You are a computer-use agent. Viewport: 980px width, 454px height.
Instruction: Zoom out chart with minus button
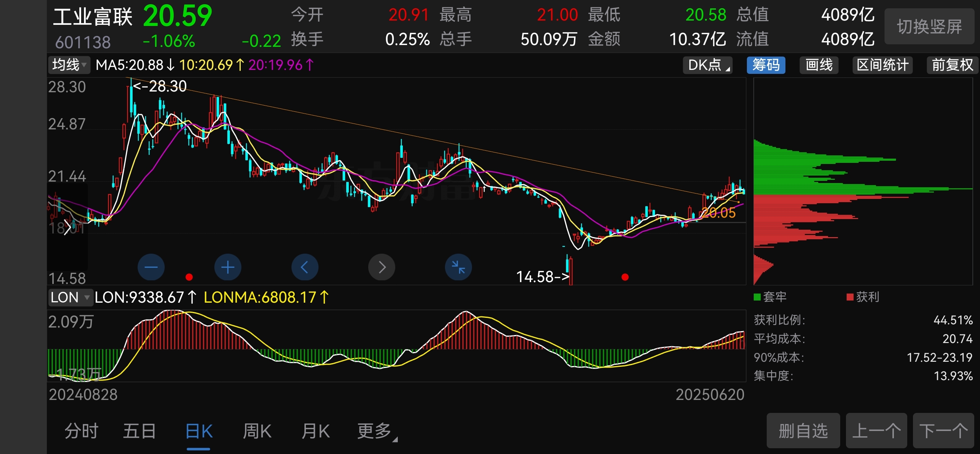(x=151, y=267)
